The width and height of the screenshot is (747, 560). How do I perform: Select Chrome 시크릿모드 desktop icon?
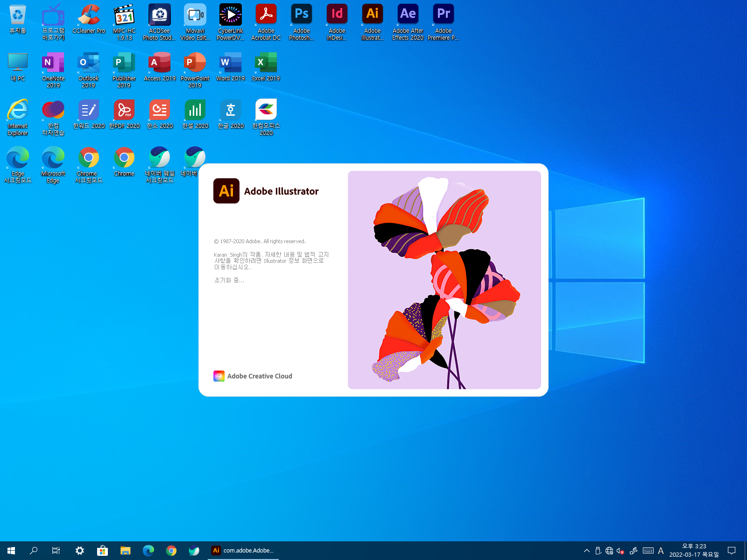(x=89, y=165)
